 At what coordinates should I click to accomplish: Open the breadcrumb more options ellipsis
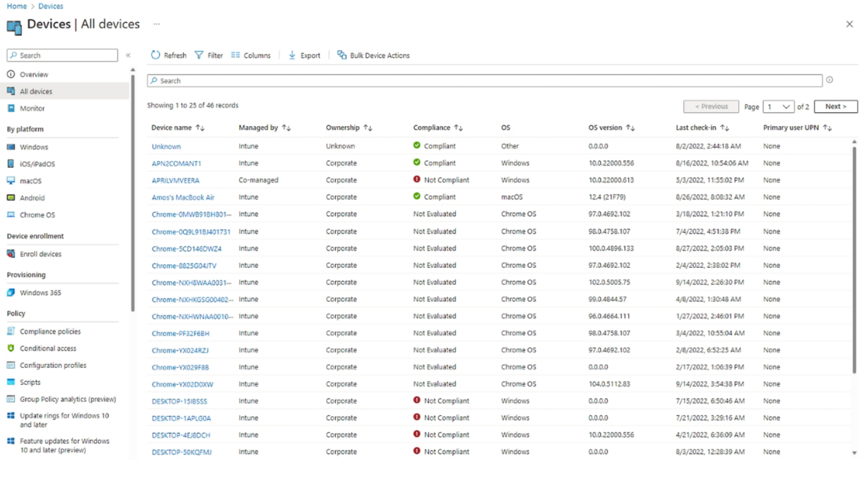pyautogui.click(x=156, y=24)
